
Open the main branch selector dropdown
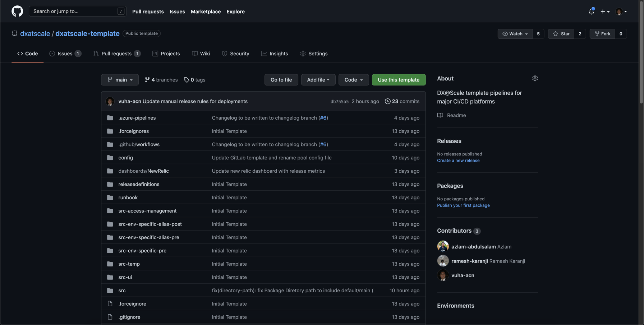coord(120,80)
